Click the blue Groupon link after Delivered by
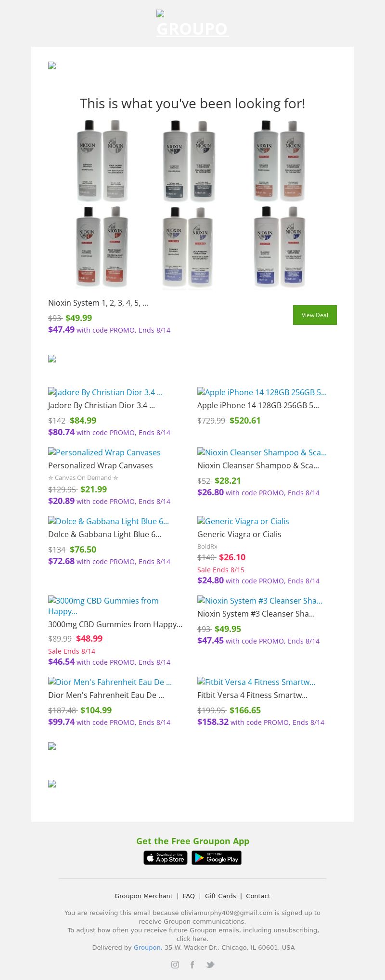This screenshot has height=980, width=385. click(147, 947)
